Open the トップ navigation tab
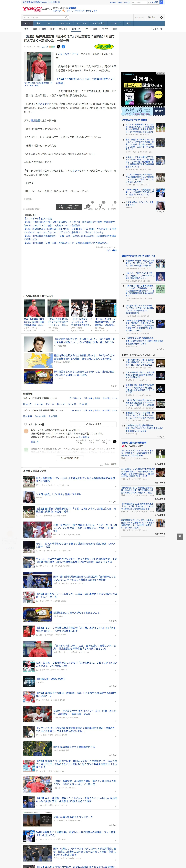Viewport: 186px width, 868px height. [27, 24]
